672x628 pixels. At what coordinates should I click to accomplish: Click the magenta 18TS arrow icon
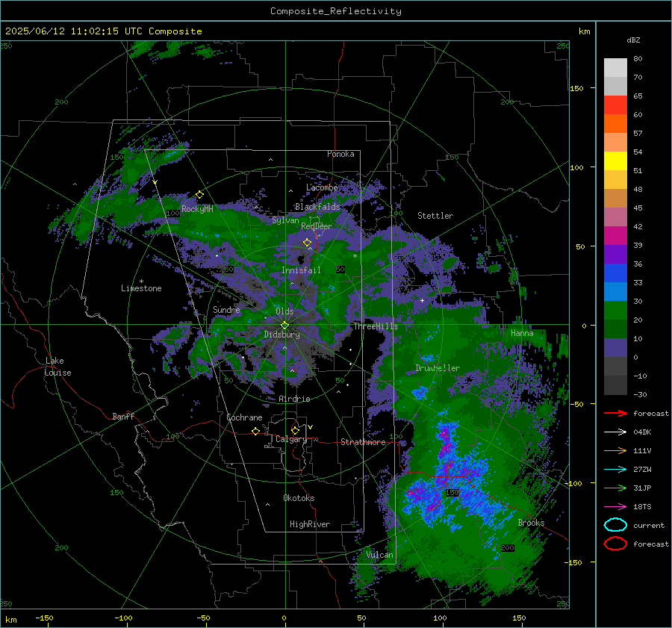click(615, 506)
